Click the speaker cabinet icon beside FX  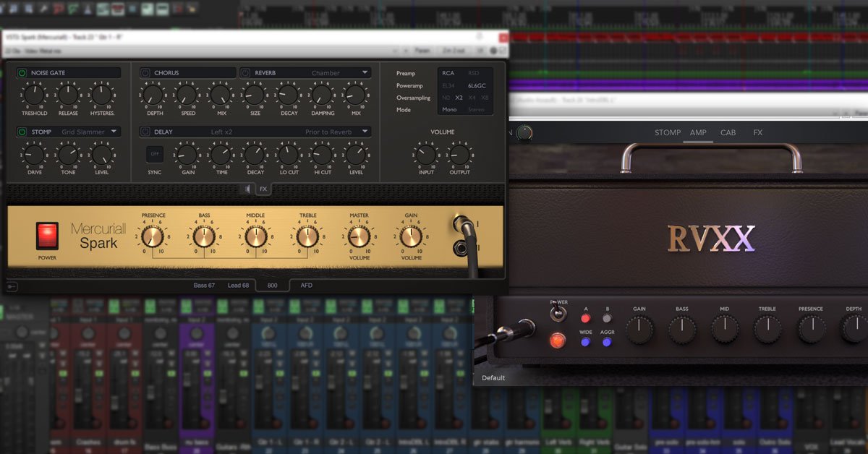coord(247,189)
